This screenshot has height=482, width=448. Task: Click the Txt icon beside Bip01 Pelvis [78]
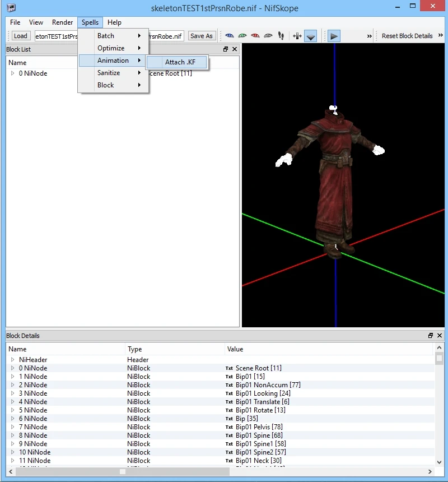pyautogui.click(x=230, y=427)
